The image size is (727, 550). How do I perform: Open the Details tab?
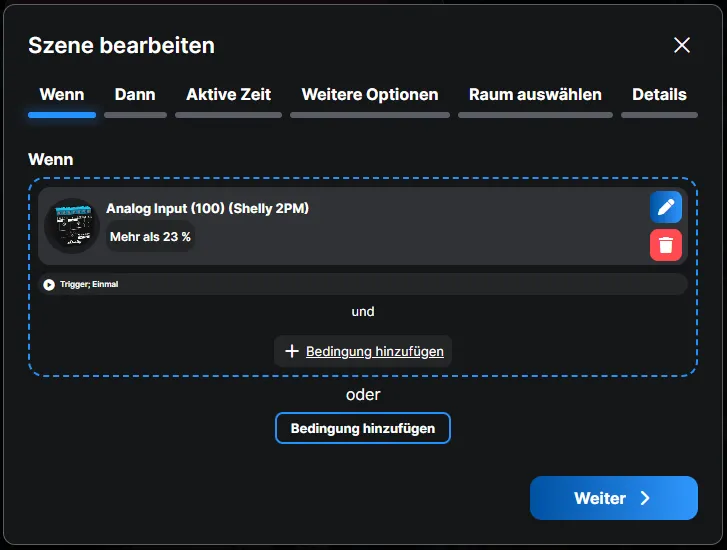pos(659,95)
